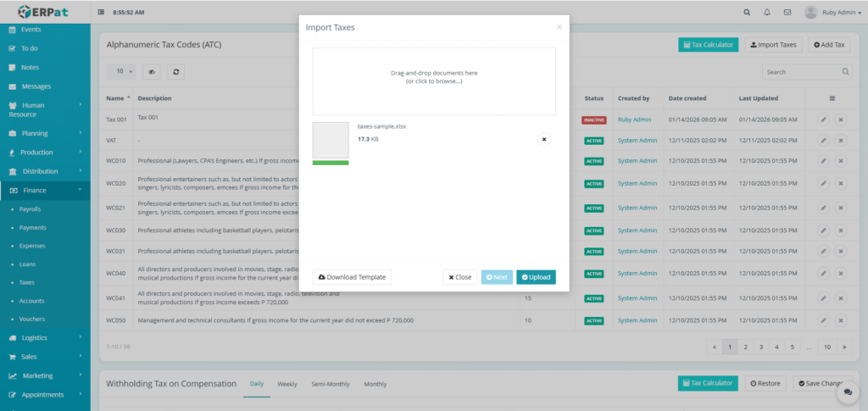Go to pagination page 10
Screen dimensions: 868x411
(827, 347)
